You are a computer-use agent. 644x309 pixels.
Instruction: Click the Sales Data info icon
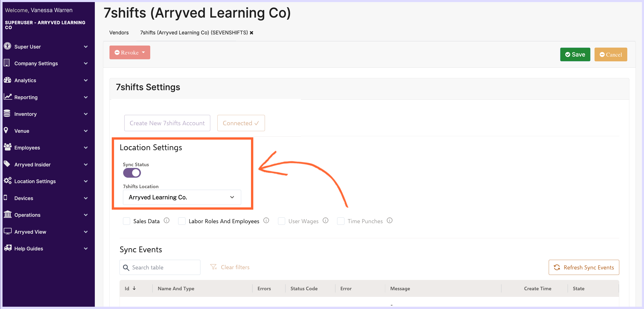(x=166, y=221)
